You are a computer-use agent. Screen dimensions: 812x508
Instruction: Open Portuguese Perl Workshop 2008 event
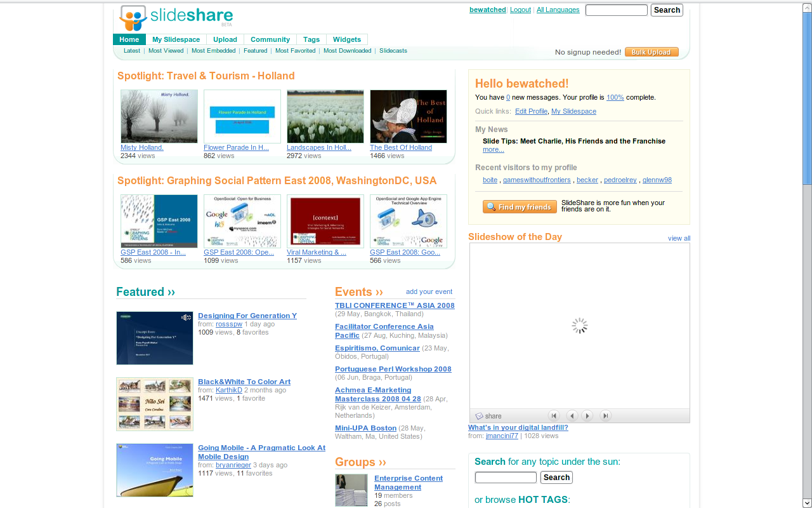tap(393, 369)
